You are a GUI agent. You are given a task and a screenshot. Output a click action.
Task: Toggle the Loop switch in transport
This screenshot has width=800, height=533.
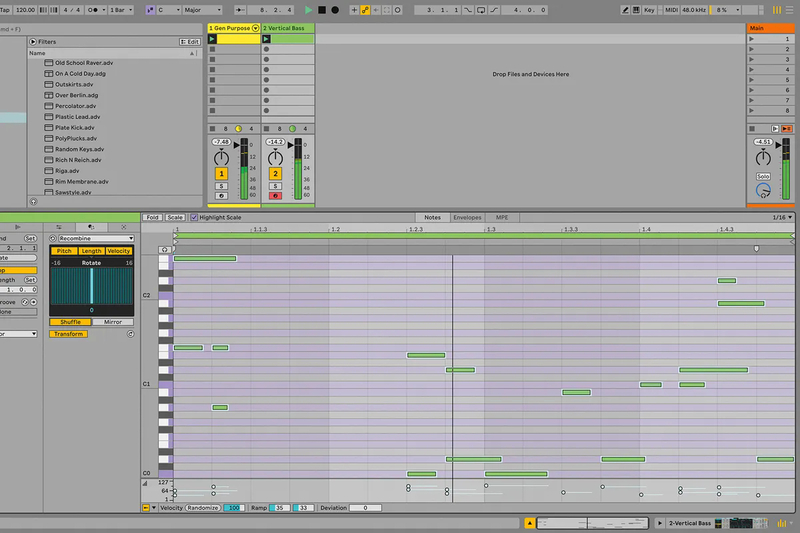(x=481, y=10)
